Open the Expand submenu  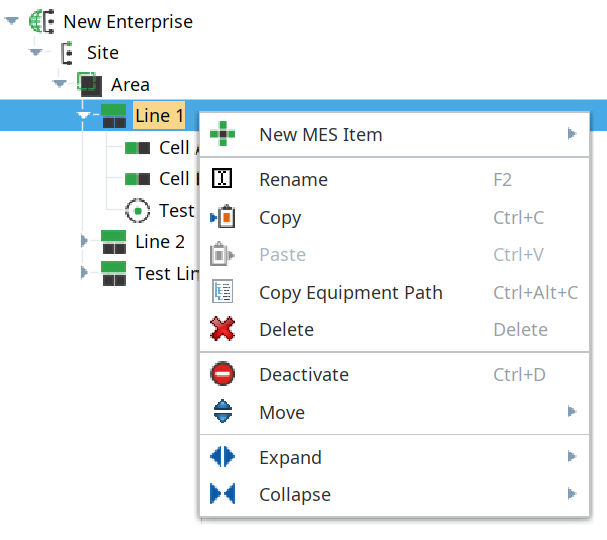(x=290, y=457)
